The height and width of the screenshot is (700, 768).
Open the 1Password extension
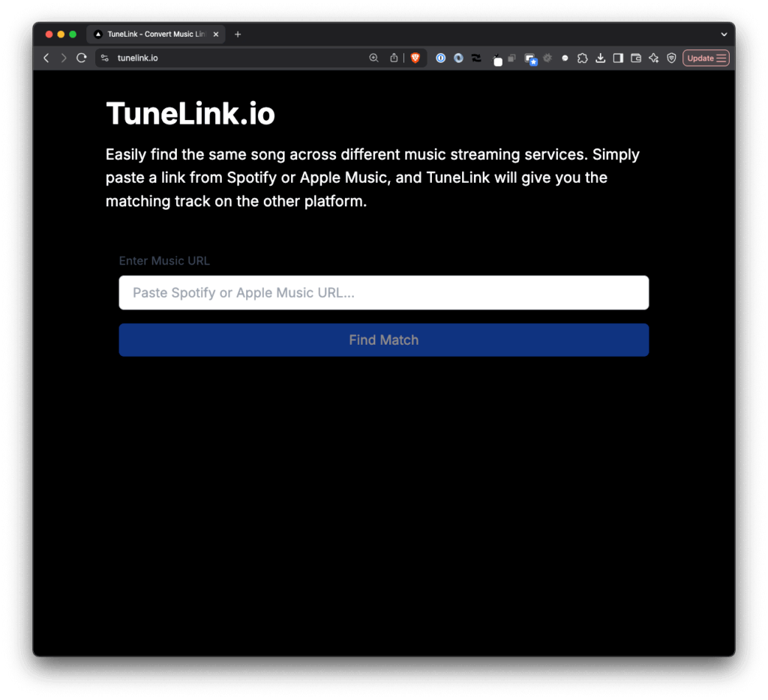click(x=441, y=58)
